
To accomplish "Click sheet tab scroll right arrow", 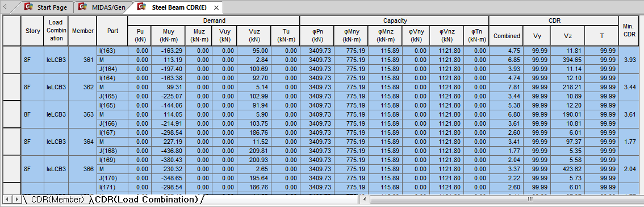I will coord(16,200).
